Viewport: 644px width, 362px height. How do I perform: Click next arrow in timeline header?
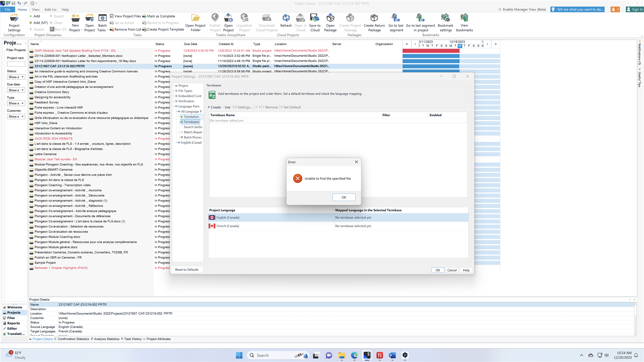click(487, 44)
